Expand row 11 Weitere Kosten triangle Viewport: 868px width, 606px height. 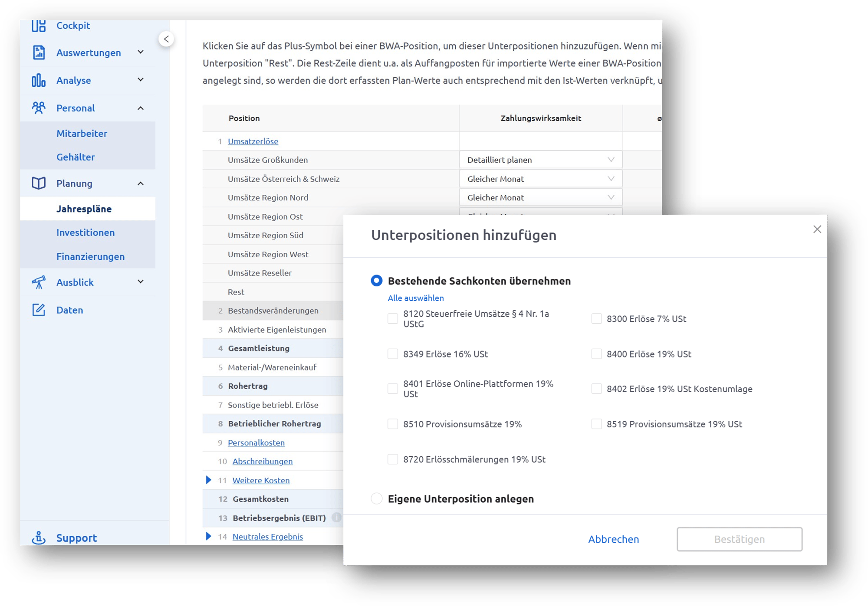208,480
